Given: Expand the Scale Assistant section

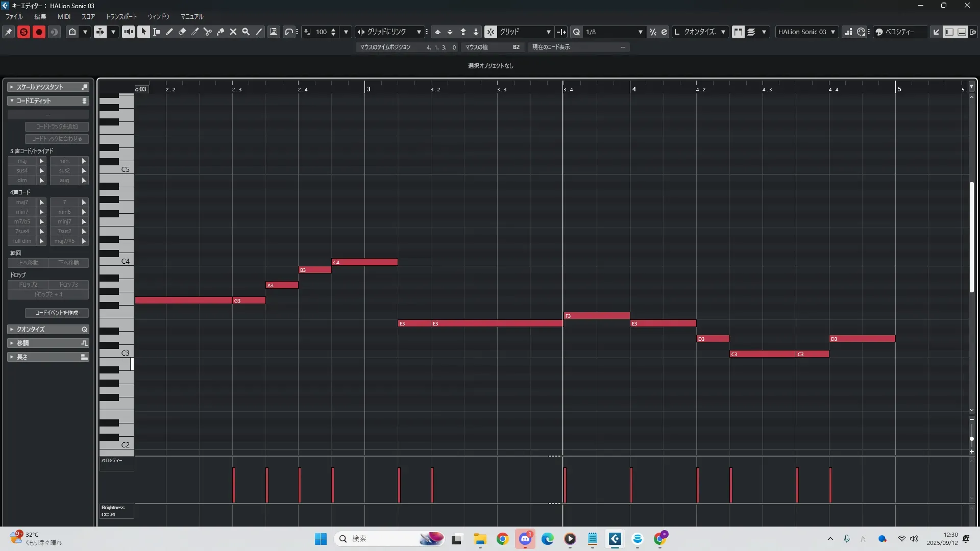Looking at the screenshot, I should [x=12, y=87].
